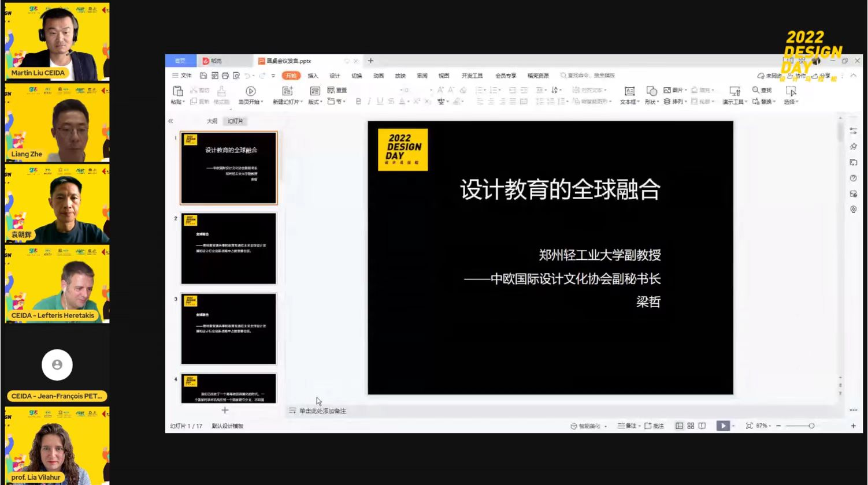Select slide 2 thumbnail in slide panel
Screen dimensions: 868x485
coord(228,248)
